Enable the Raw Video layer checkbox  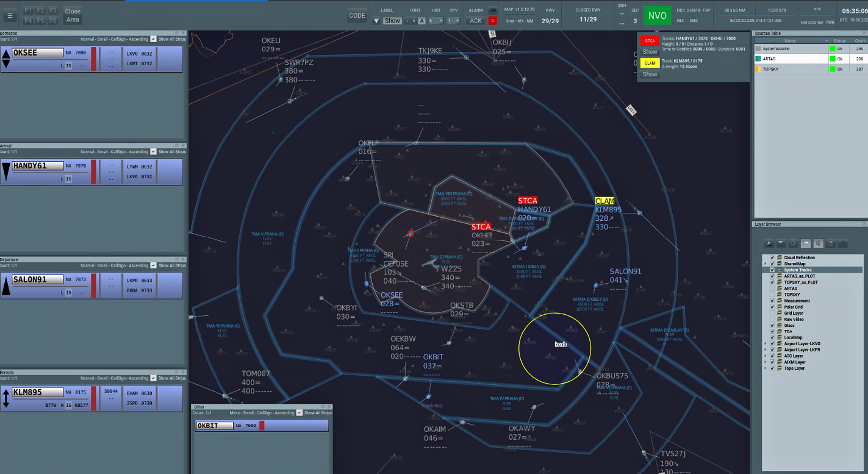tap(772, 319)
